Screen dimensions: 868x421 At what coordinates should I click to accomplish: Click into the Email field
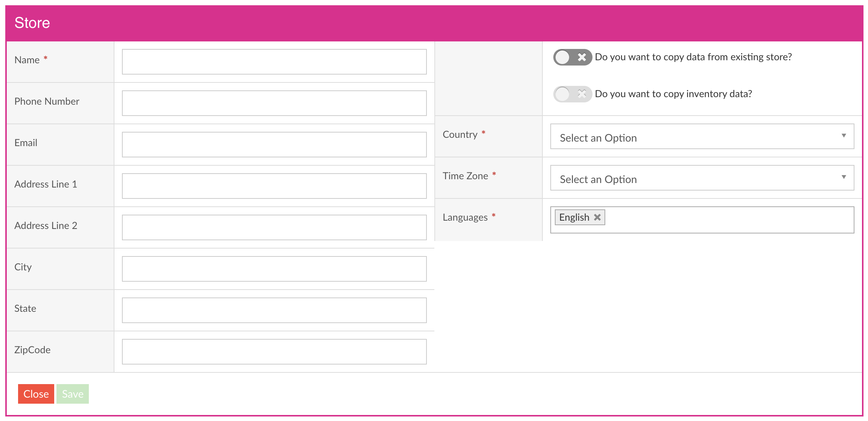point(274,145)
